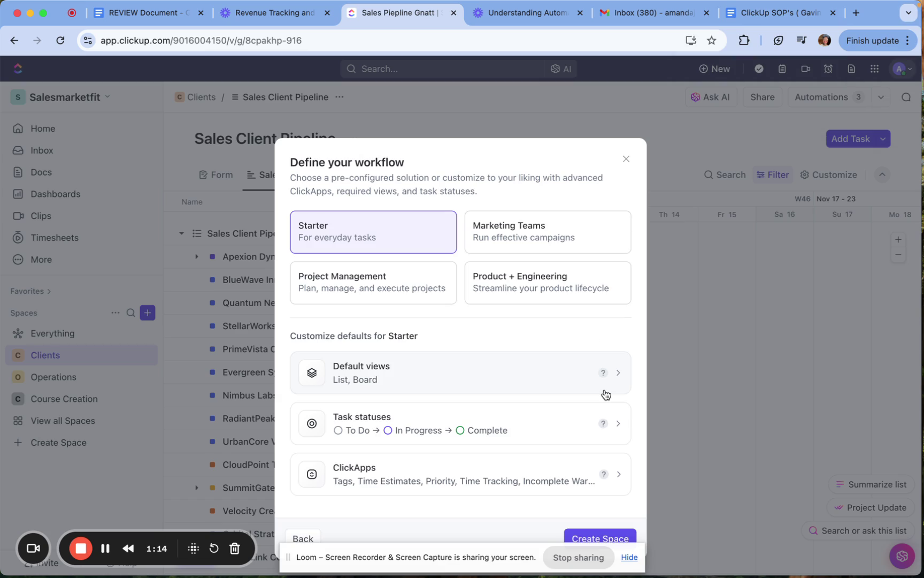Select the Product + Engineering workflow option
The height and width of the screenshot is (578, 924).
click(x=547, y=283)
